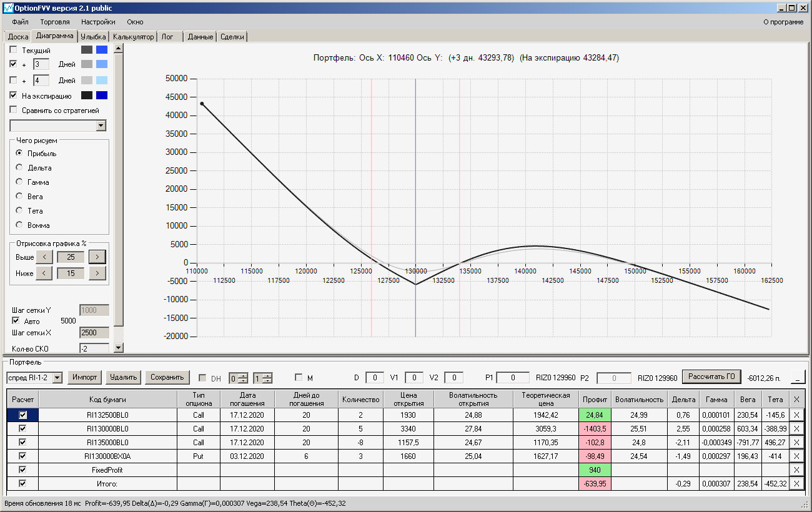Image resolution: width=812 pixels, height=512 pixels.
Task: Click the Сохранить button
Action: [167, 377]
